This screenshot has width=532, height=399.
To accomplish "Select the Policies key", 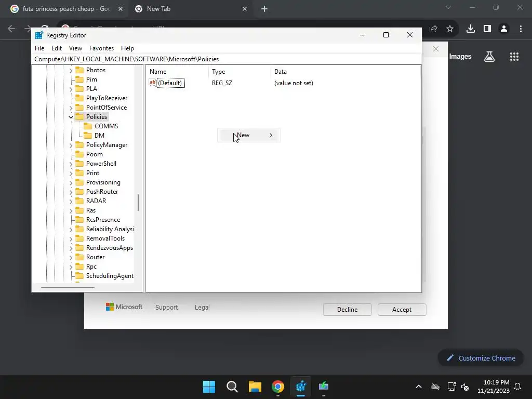I will click(x=96, y=117).
